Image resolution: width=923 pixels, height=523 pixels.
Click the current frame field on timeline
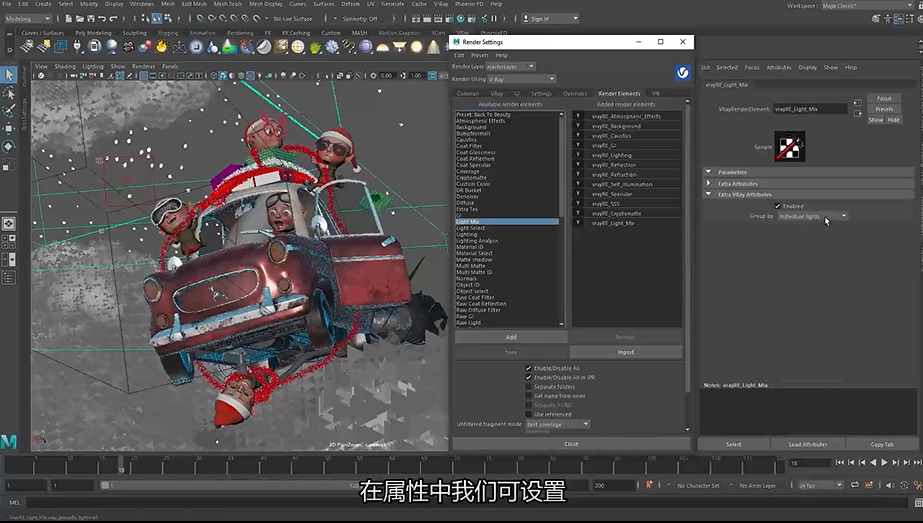[x=810, y=463]
